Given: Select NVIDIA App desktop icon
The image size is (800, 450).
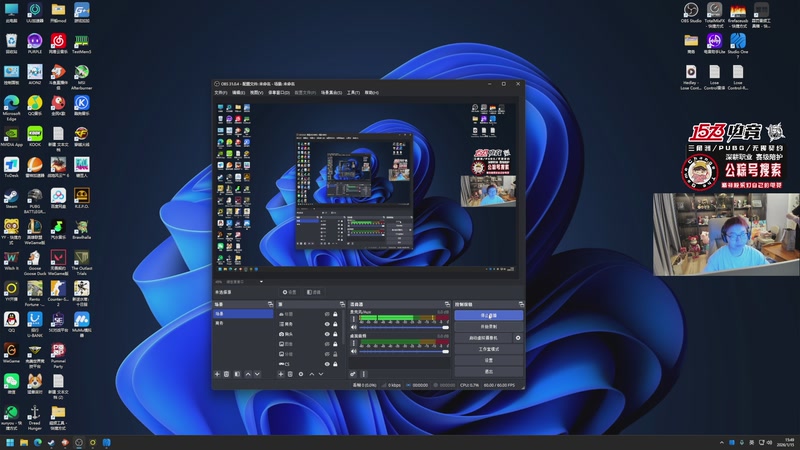Looking at the screenshot, I should (x=11, y=137).
